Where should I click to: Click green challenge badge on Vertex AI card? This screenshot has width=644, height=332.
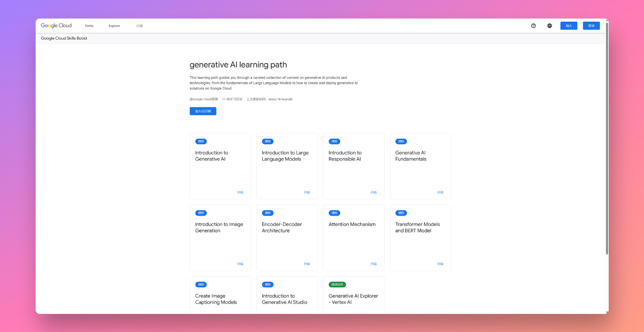pos(337,284)
